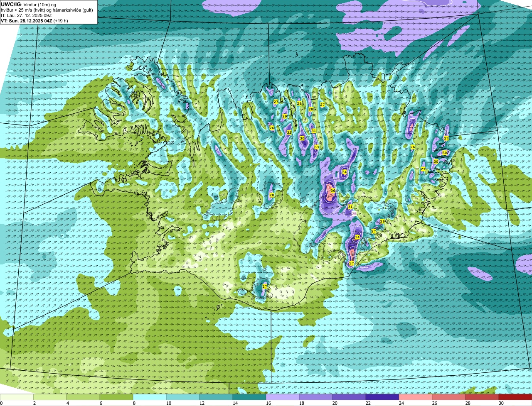
Task: Click the "30" tick label on color scale
Action: [x=501, y=403]
